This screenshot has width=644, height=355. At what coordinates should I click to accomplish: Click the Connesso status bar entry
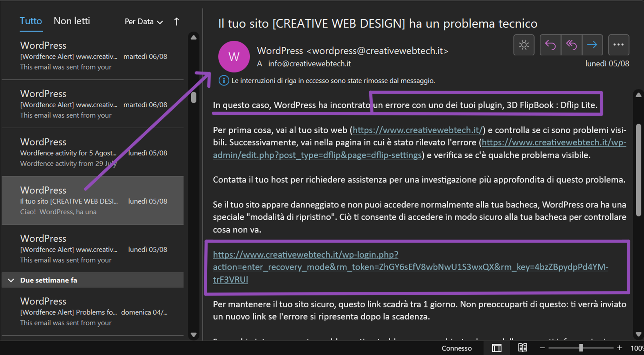pyautogui.click(x=456, y=348)
